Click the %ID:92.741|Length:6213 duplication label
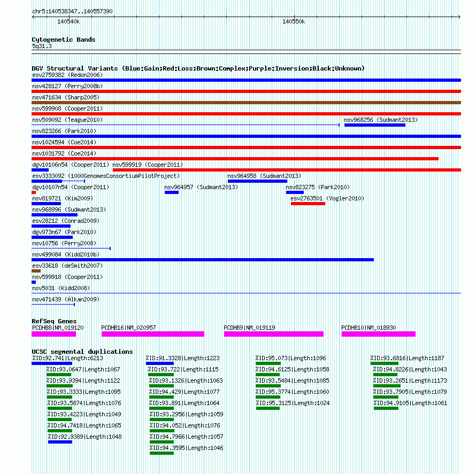Viewport: 476px width, 474px height. [67, 358]
